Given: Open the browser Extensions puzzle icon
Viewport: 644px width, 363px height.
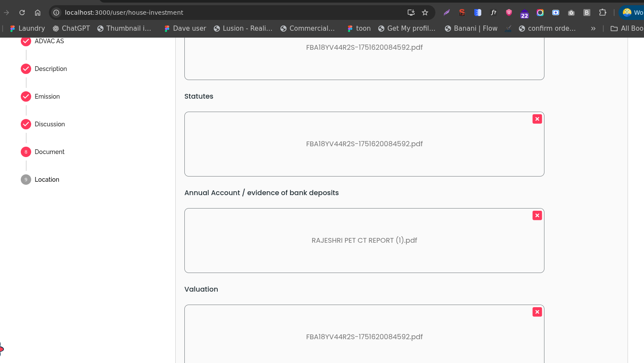Looking at the screenshot, I should coord(602,13).
